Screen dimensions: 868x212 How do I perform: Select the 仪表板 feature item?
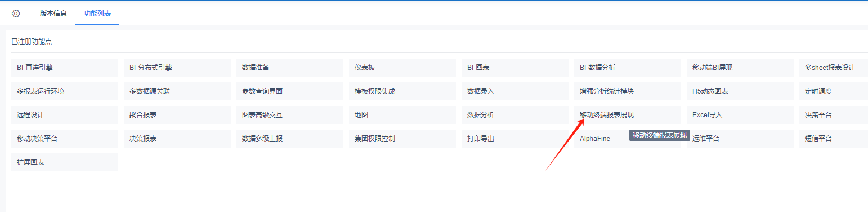coord(402,68)
